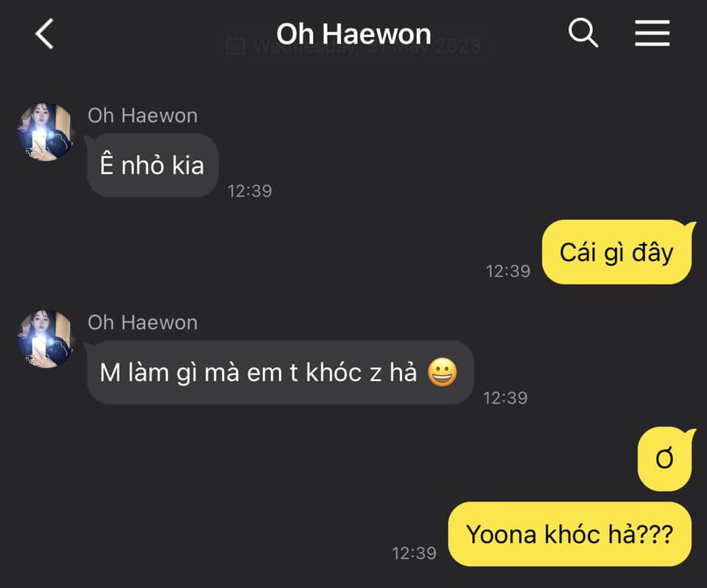Screen dimensions: 707x588
Task: Tap 12:39 timestamp next to emoji message
Action: point(505,398)
